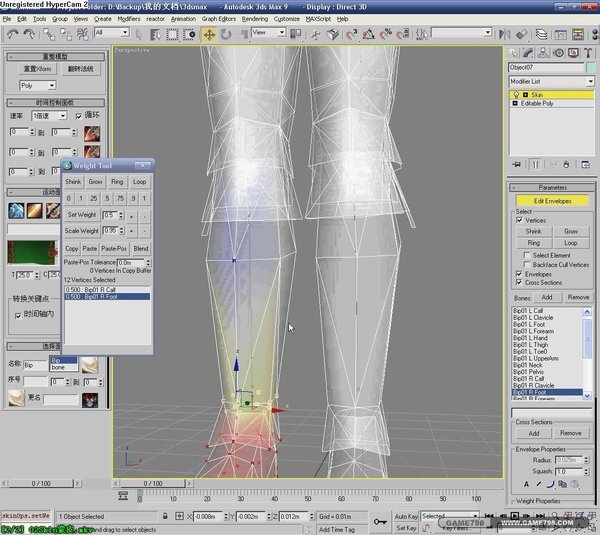
Task: Select the Bind to Space Warp tool
Action: [82, 34]
